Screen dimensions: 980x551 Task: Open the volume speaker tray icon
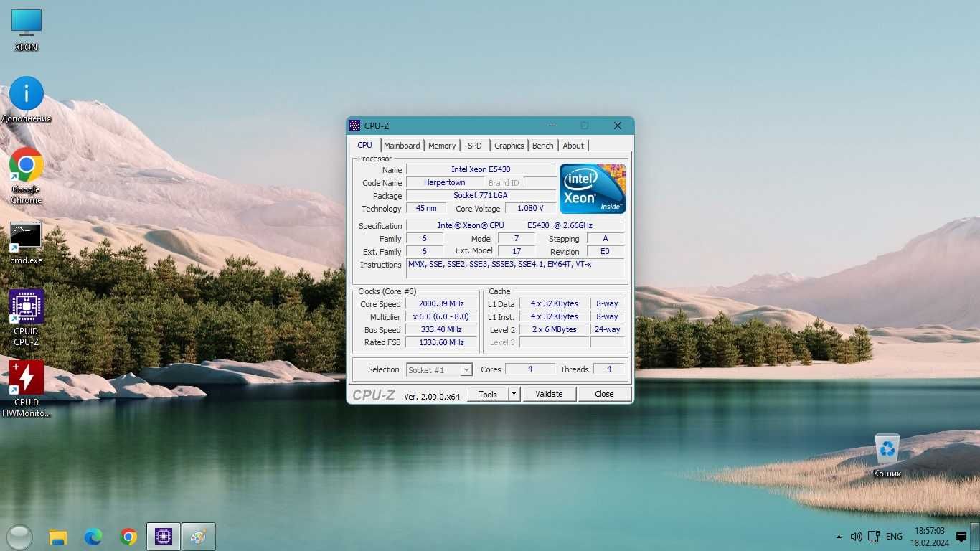click(856, 537)
